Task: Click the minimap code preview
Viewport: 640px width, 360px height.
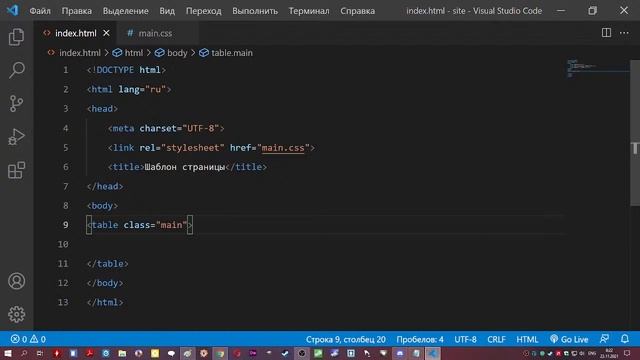Action: coord(597,68)
